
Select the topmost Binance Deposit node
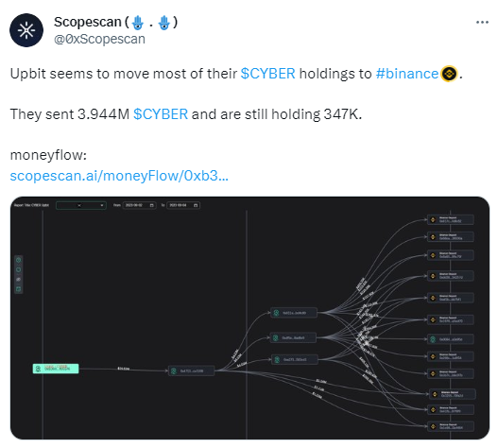[x=451, y=219]
